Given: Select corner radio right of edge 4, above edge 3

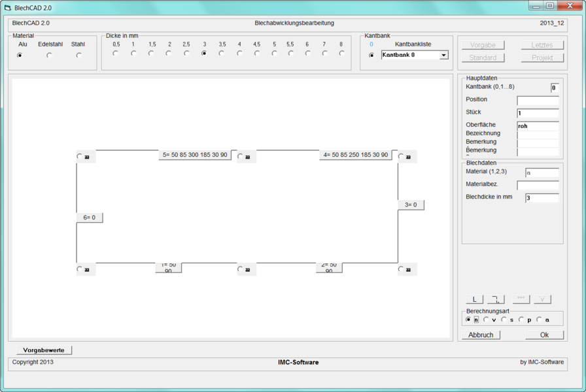Looking at the screenshot, I should (401, 156).
